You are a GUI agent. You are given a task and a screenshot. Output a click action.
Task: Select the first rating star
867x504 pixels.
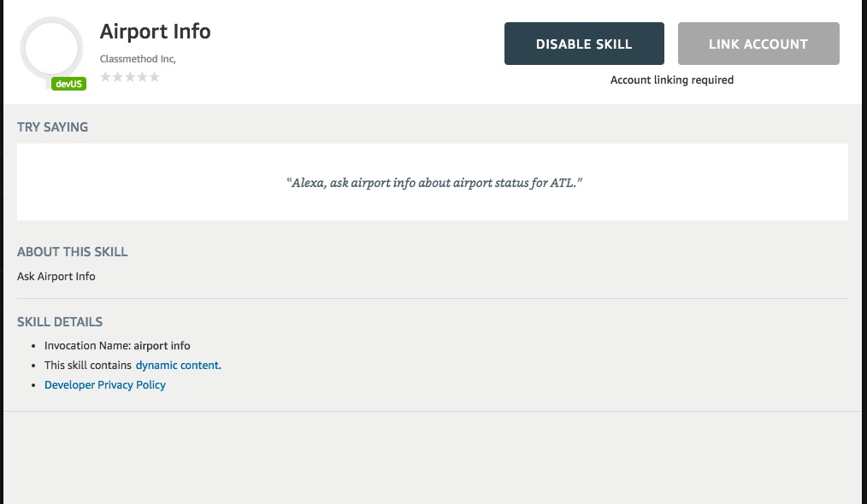tap(106, 77)
